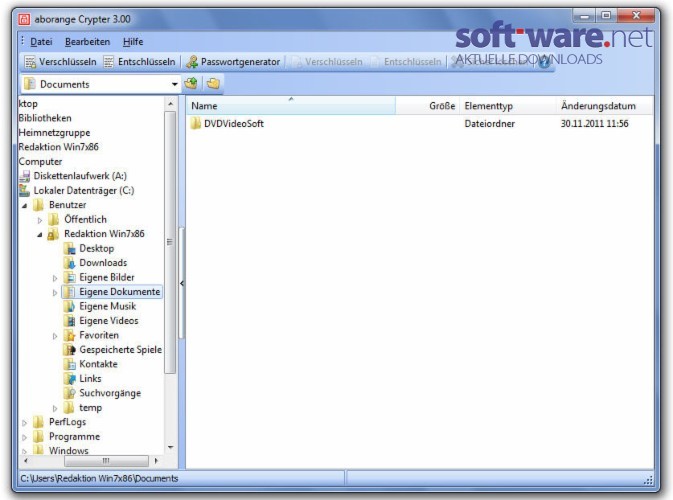This screenshot has width=673, height=500.
Task: Click the Links folder icon
Action: pyautogui.click(x=69, y=379)
